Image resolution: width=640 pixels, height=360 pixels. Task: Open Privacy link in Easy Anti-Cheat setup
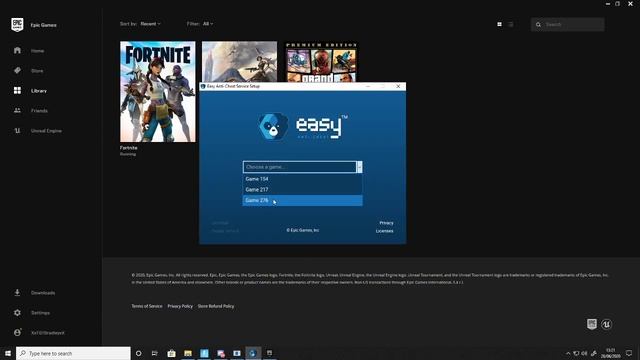386,223
